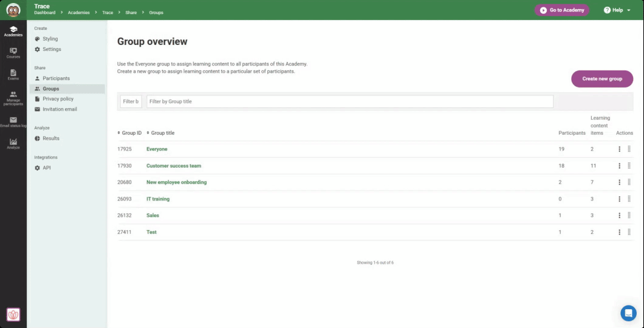This screenshot has height=328, width=644.
Task: Click the Create new group button
Action: 601,78
